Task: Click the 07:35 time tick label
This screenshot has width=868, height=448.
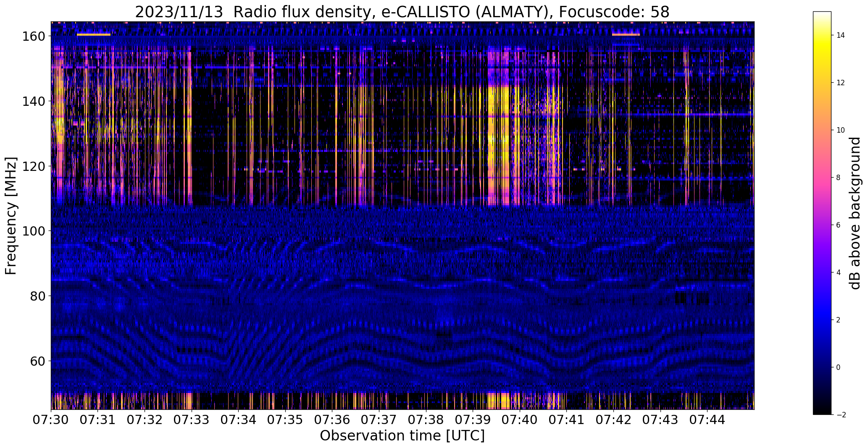Action: (286, 419)
